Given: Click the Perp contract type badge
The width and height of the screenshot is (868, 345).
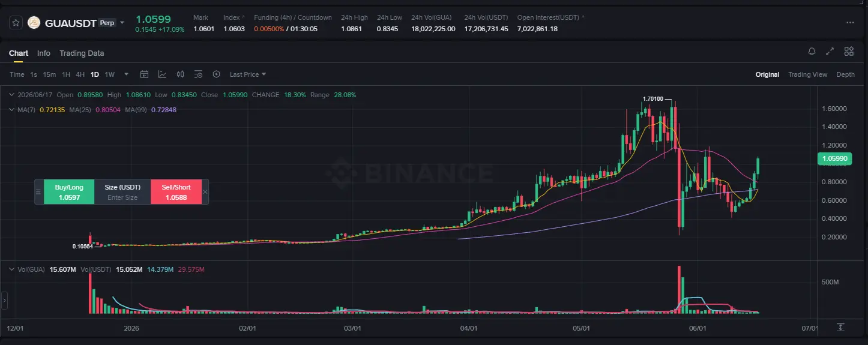Looking at the screenshot, I should [107, 23].
